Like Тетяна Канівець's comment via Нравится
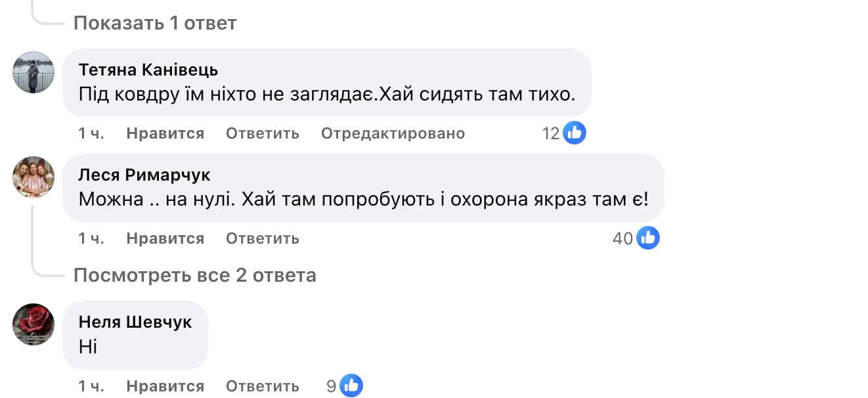The image size is (868, 398). click(x=165, y=133)
